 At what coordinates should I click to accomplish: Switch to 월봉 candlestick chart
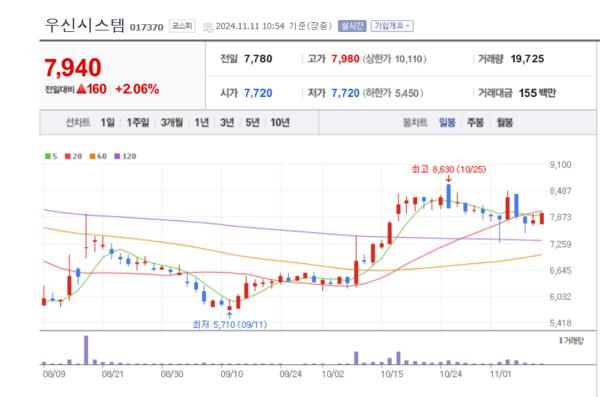(504, 123)
